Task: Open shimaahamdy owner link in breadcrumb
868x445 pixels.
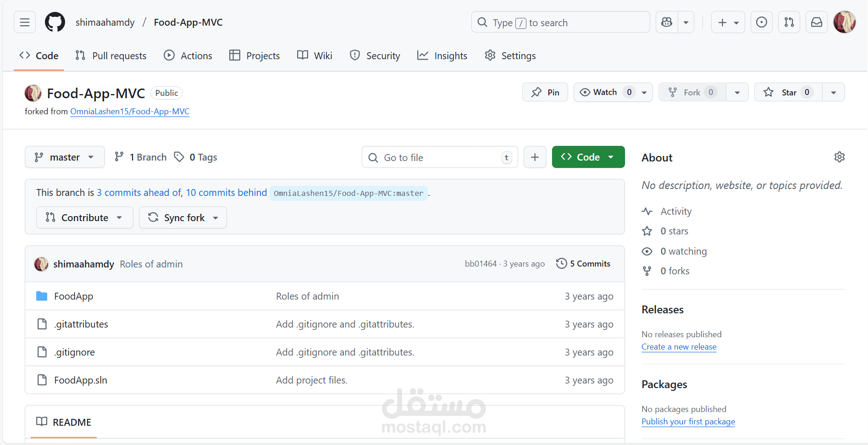Action: pos(105,22)
